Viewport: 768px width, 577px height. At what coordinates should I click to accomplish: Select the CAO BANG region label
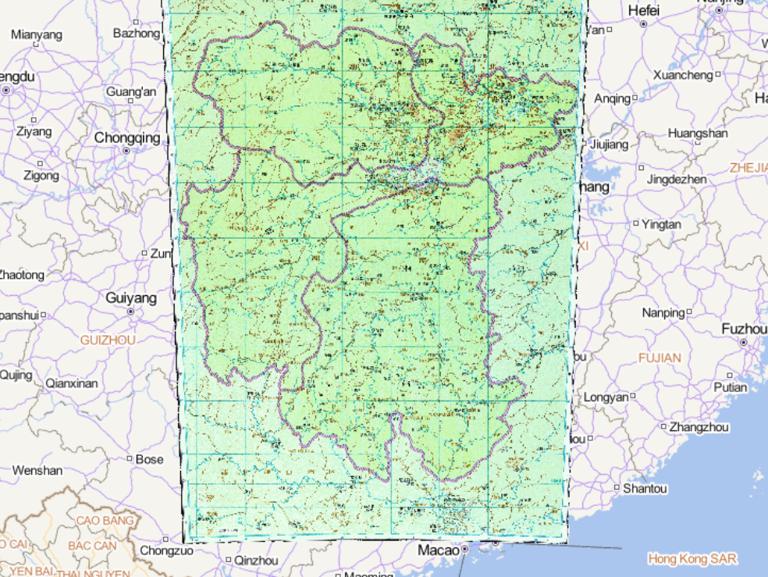tap(104, 521)
